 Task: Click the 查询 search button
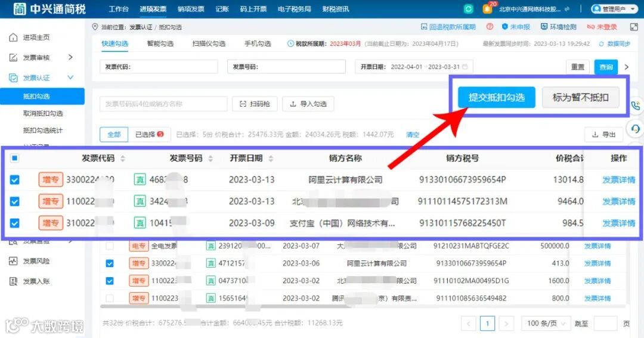pyautogui.click(x=606, y=67)
